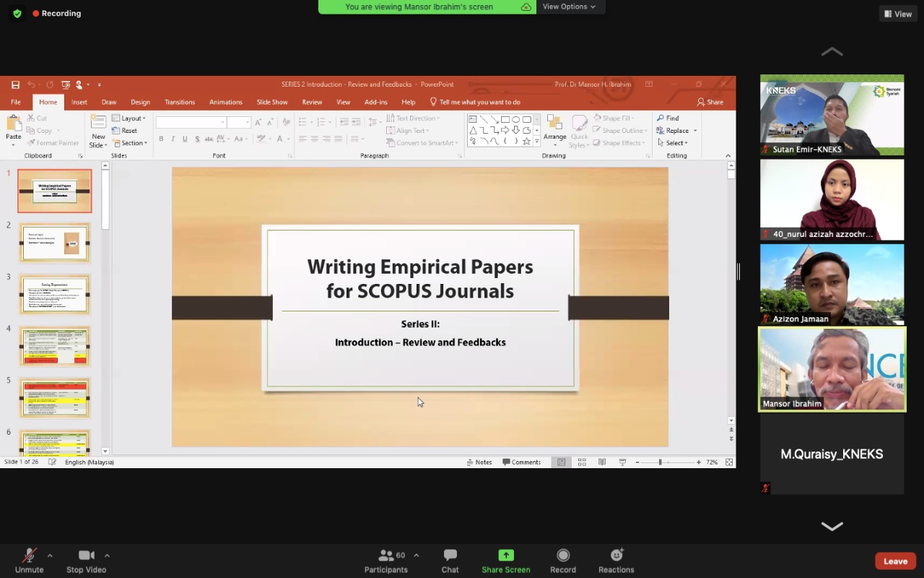Click the Reset slide icon

click(x=116, y=131)
